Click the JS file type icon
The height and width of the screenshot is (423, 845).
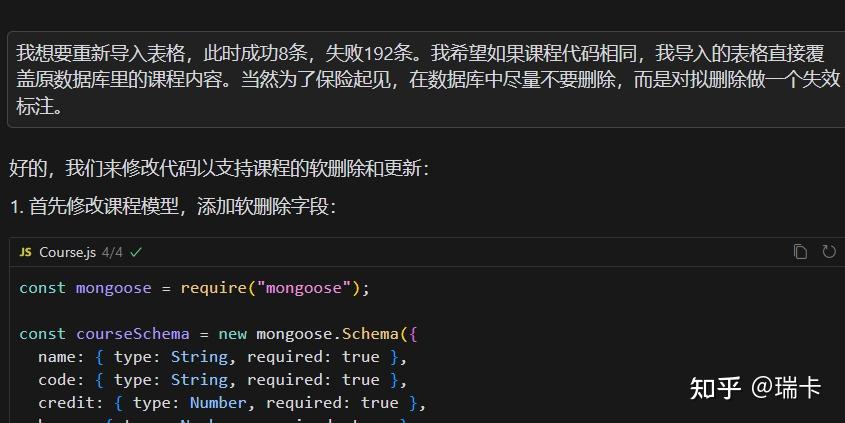coord(25,252)
